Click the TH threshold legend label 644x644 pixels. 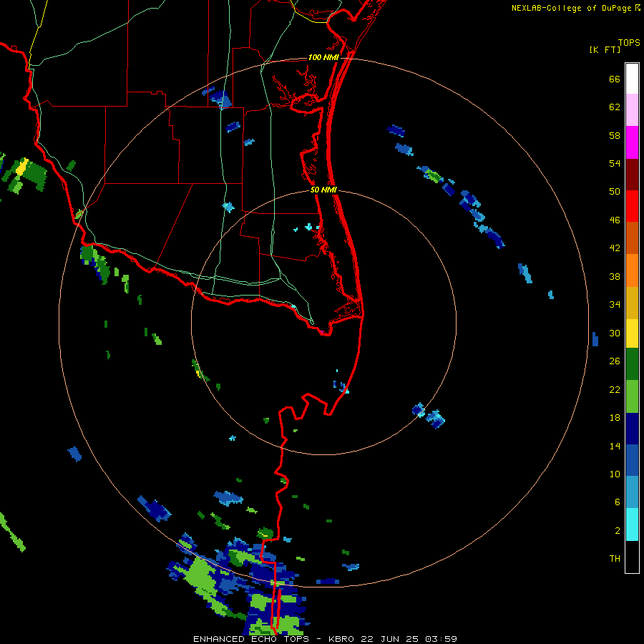pyautogui.click(x=615, y=558)
